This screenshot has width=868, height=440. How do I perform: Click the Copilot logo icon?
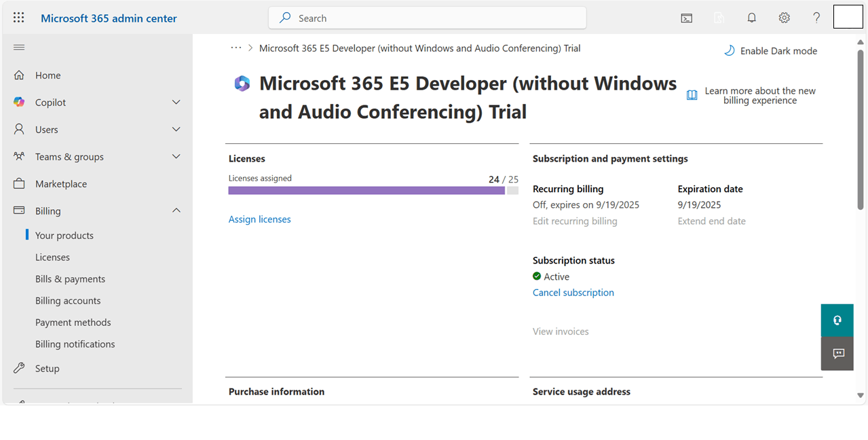pyautogui.click(x=19, y=103)
